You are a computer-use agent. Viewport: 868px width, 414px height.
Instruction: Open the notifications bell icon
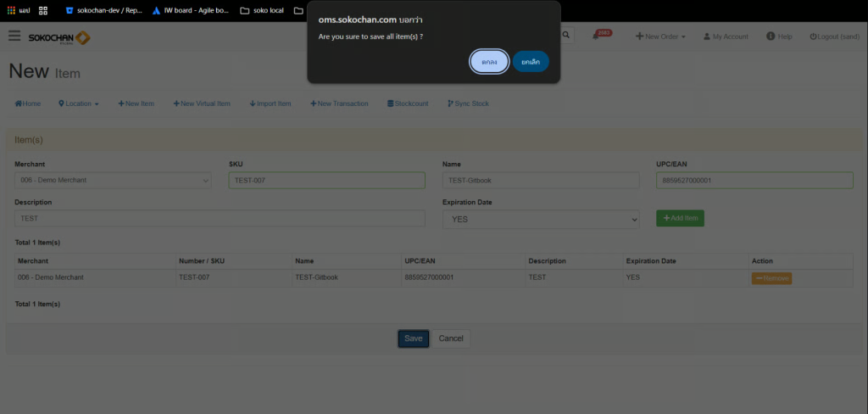pos(598,36)
